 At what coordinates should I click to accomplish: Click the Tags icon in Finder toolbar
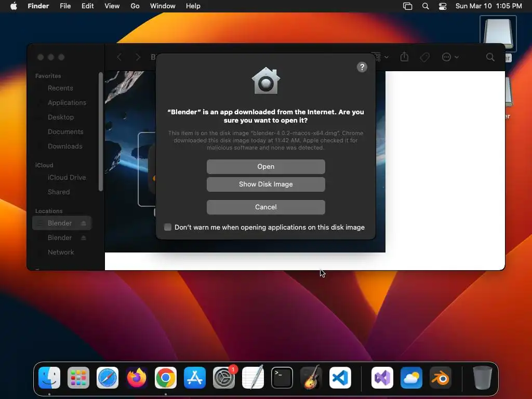[x=424, y=57]
